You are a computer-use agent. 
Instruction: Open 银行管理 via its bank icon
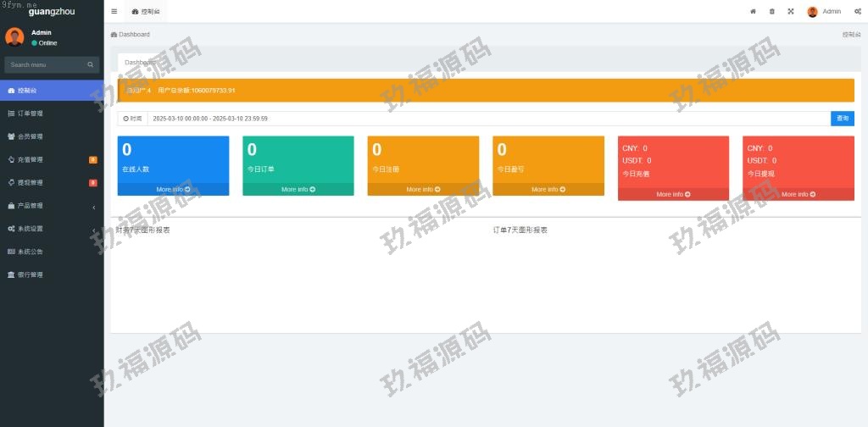(11, 275)
